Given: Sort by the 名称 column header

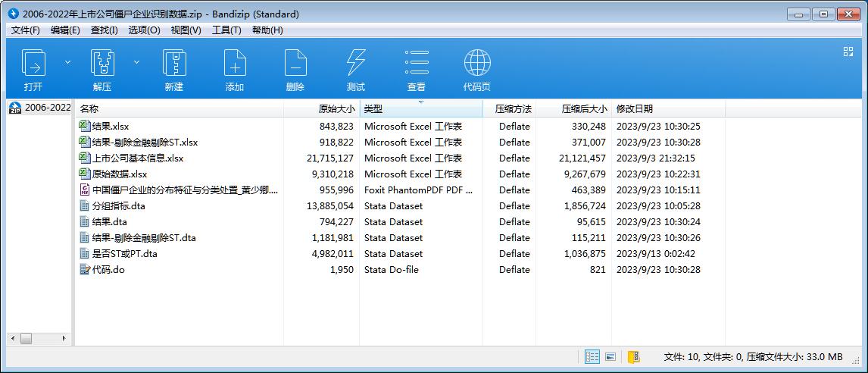Looking at the screenshot, I should (180, 109).
